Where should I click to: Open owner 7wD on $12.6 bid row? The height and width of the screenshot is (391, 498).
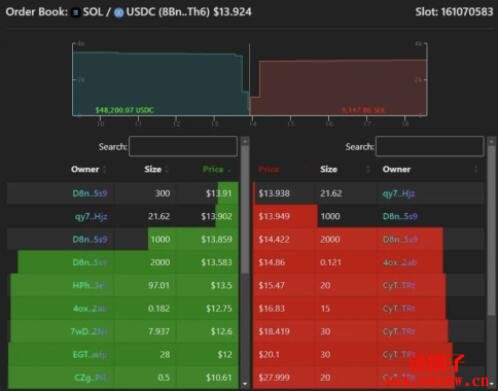(89, 331)
